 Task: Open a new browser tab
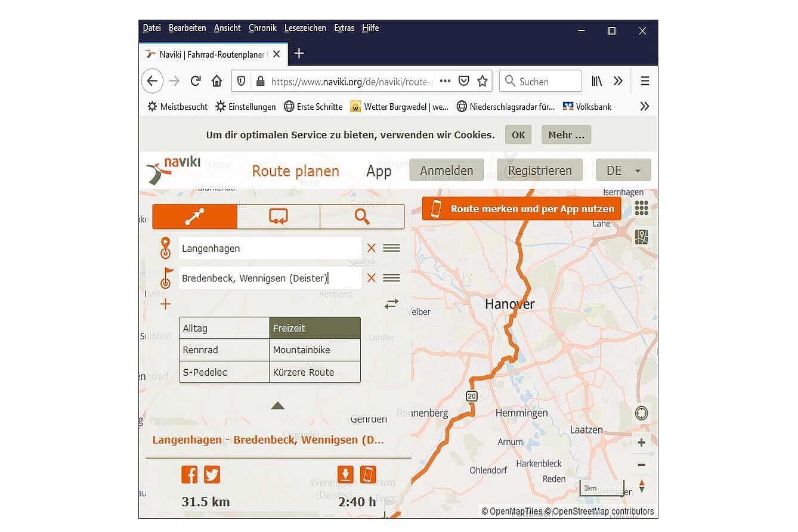pos(299,54)
